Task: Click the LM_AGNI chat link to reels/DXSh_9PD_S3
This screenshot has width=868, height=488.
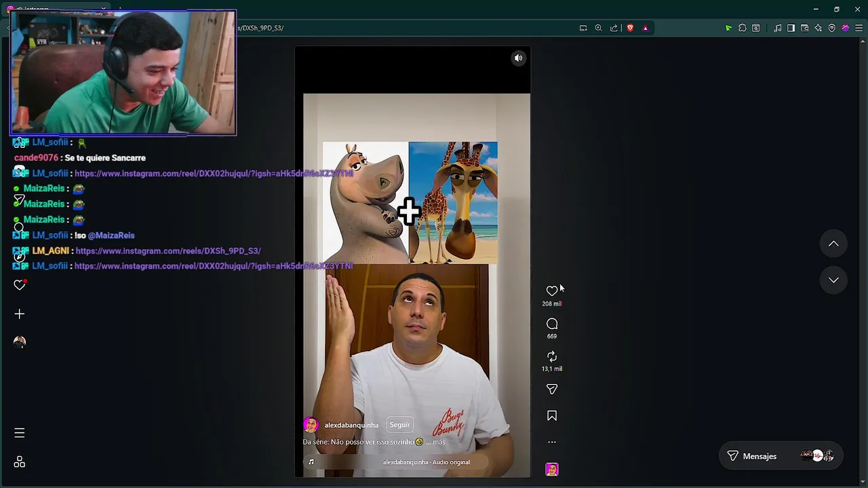Action: (168, 251)
